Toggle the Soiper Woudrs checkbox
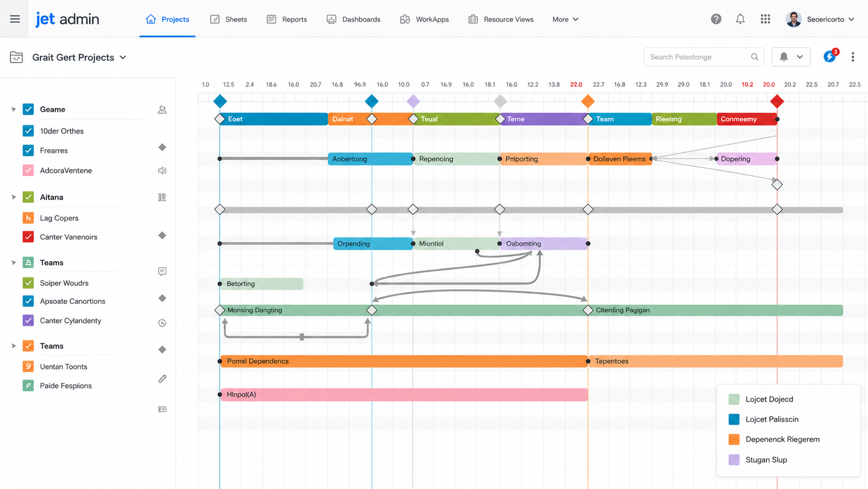 click(x=29, y=283)
